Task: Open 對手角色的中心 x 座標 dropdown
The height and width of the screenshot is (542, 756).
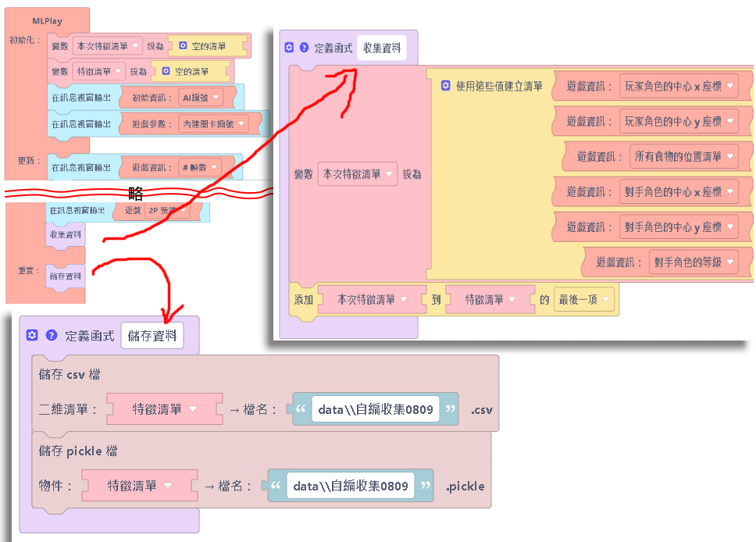Action: click(x=679, y=191)
